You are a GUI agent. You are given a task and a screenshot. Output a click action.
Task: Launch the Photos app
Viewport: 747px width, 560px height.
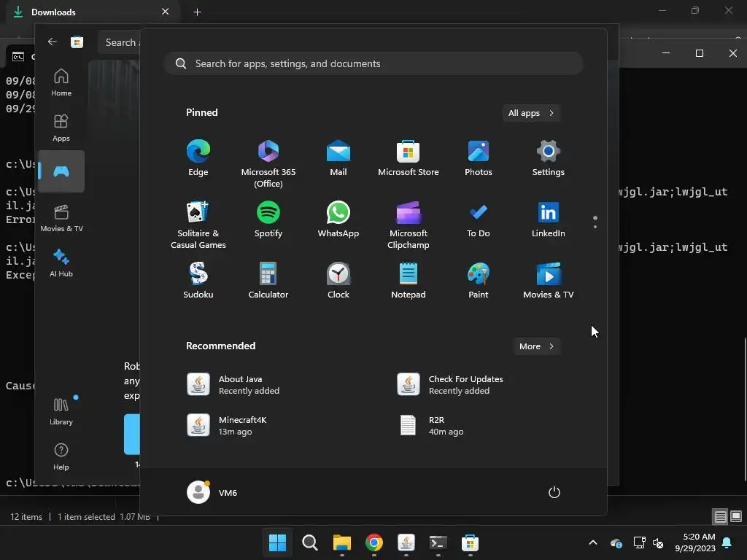pos(479,158)
